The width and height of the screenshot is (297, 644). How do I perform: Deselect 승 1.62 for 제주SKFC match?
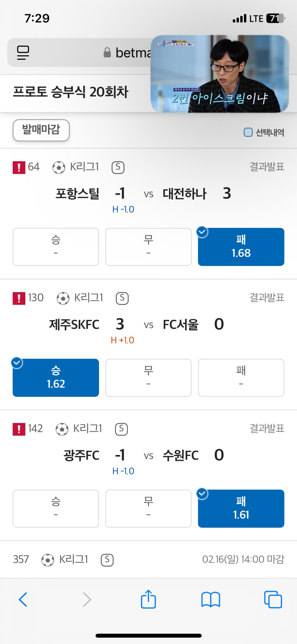coord(56,378)
